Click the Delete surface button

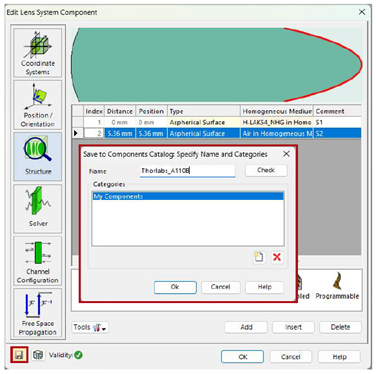(x=340, y=327)
